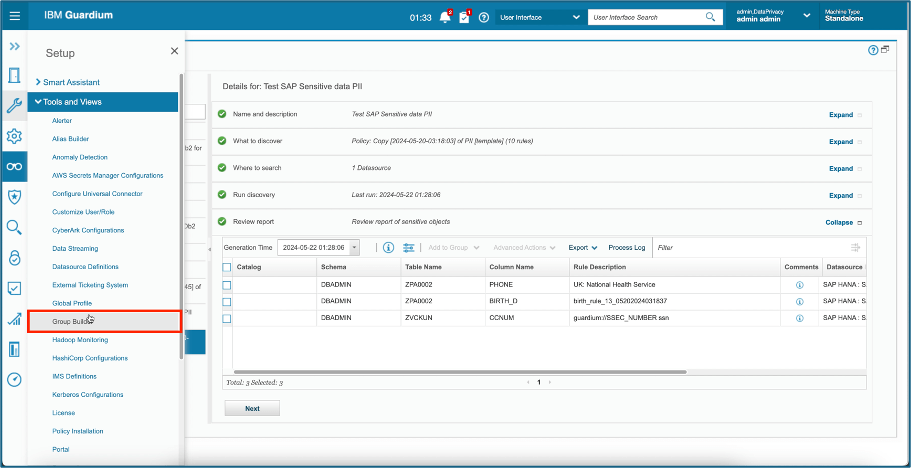This screenshot has width=912, height=468.
Task: Open Alias Builder menu entry
Action: [70, 139]
